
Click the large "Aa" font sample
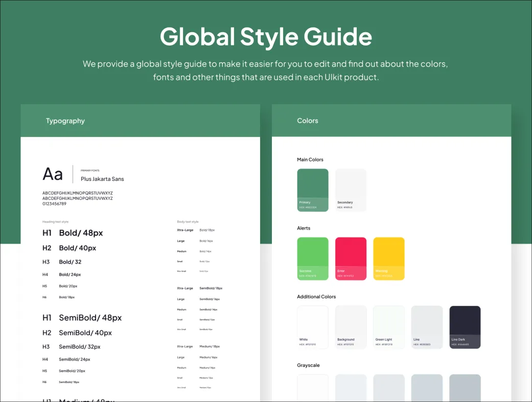(53, 174)
